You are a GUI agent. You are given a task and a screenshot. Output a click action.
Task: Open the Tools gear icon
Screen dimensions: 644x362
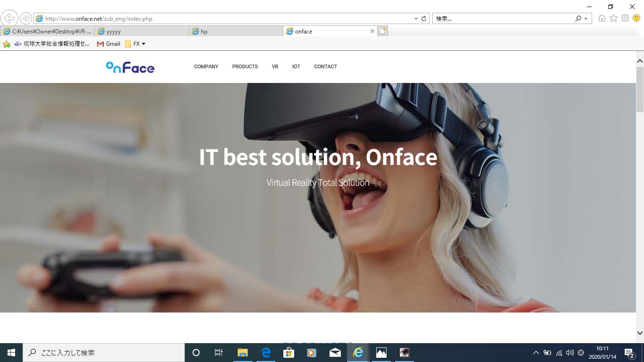[x=625, y=18]
